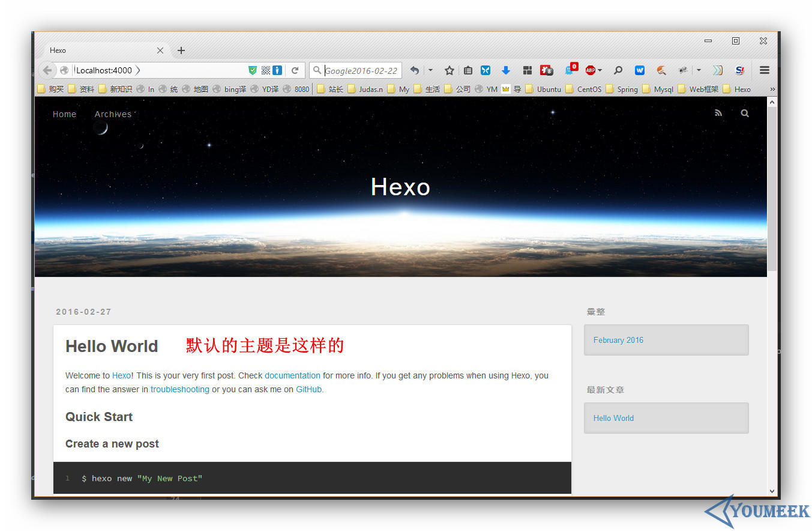Click the spider-like extension icon
The height and width of the screenshot is (531, 812).
(683, 70)
